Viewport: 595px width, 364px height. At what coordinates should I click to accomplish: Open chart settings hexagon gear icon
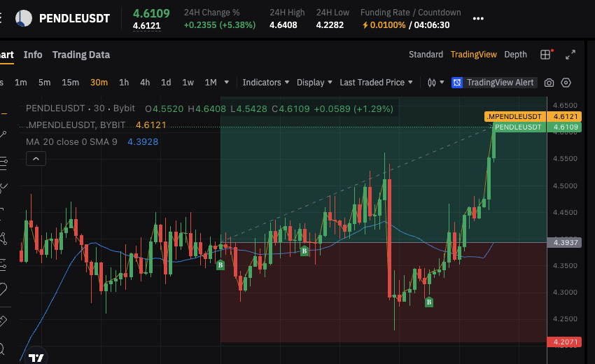566,83
